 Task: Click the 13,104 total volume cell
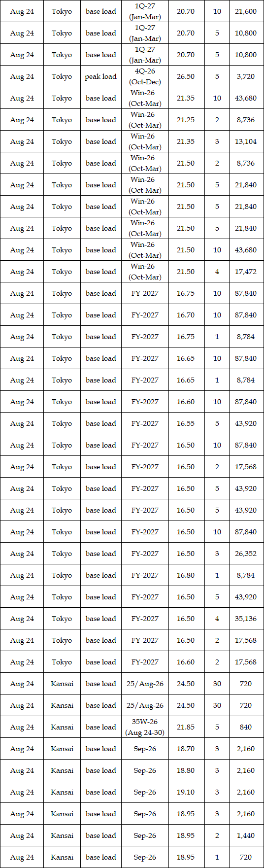click(245, 141)
